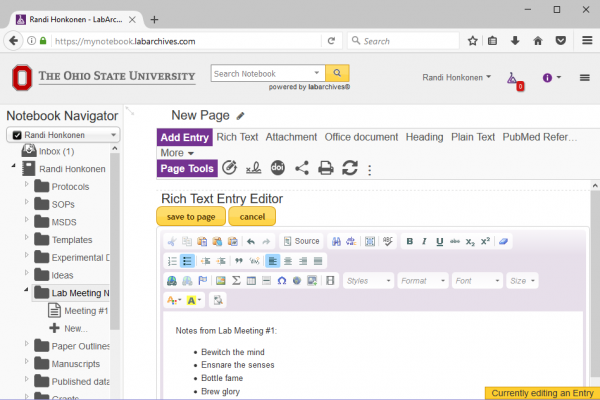
Task: Click the remove format eraser icon
Action: click(x=503, y=242)
